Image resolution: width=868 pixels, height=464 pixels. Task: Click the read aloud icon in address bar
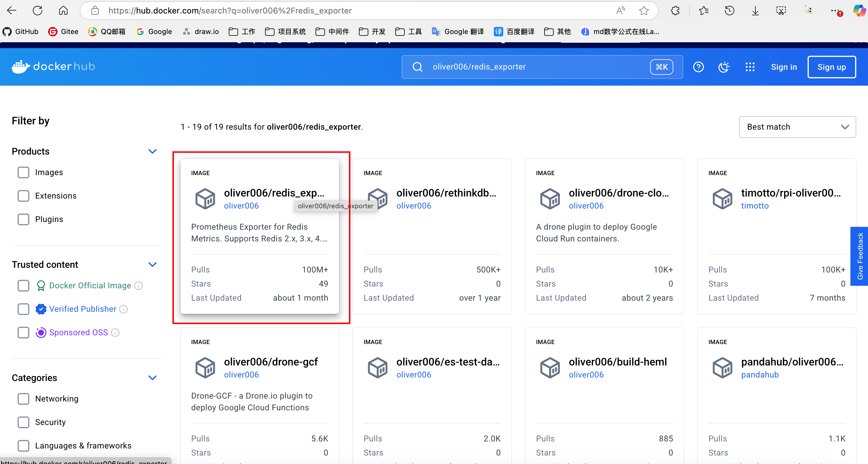[620, 11]
